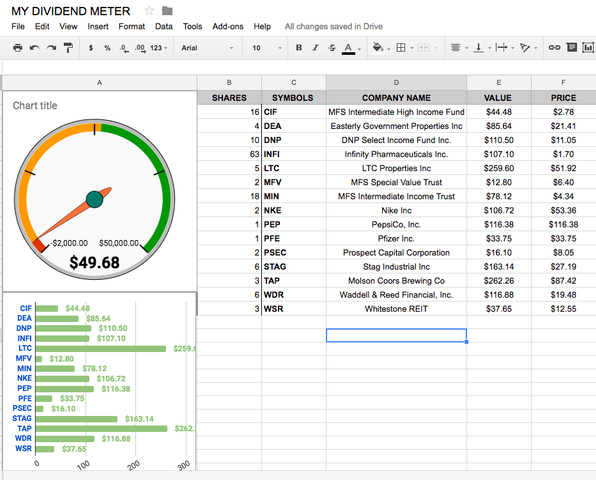The image size is (596, 480).
Task: Open the Add-ons menu
Action: pyautogui.click(x=228, y=27)
